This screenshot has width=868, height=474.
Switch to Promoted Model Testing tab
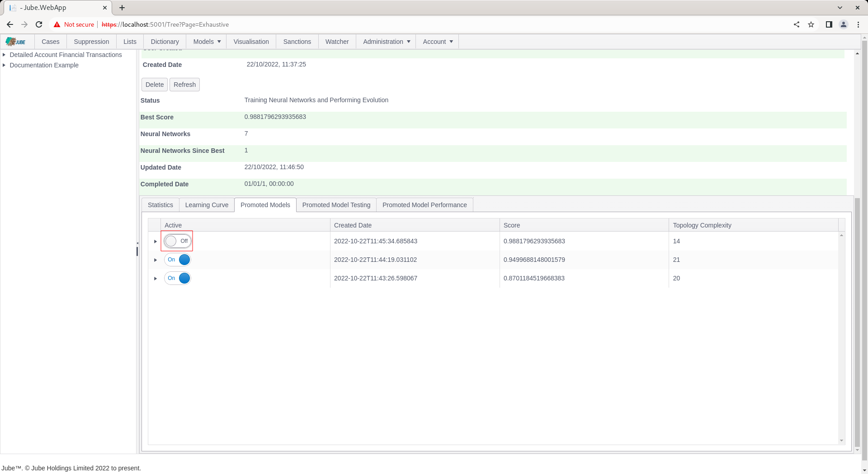point(336,205)
